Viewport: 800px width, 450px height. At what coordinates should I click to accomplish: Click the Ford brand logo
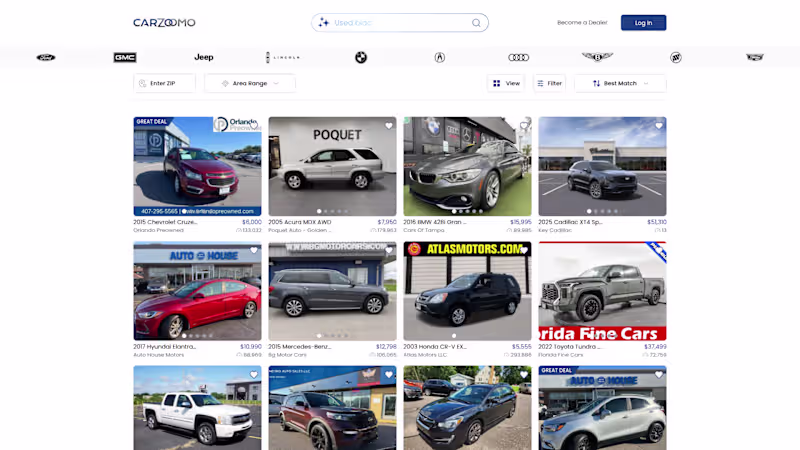point(46,57)
